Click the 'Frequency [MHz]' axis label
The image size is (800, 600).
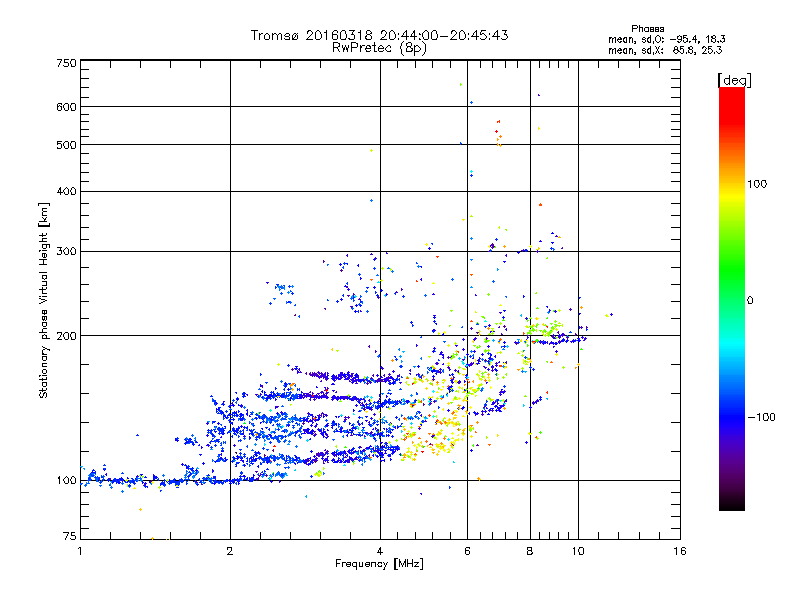(379, 564)
